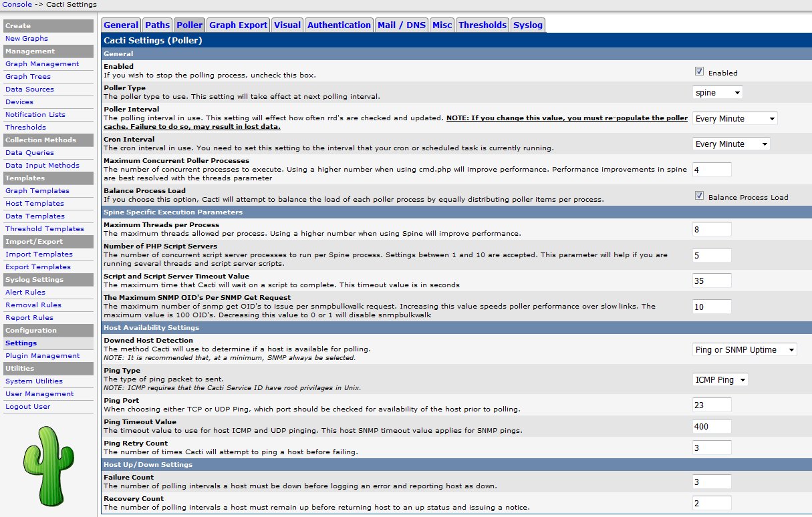Select the Failure Count input field
This screenshot has height=517, width=812.
point(712,482)
